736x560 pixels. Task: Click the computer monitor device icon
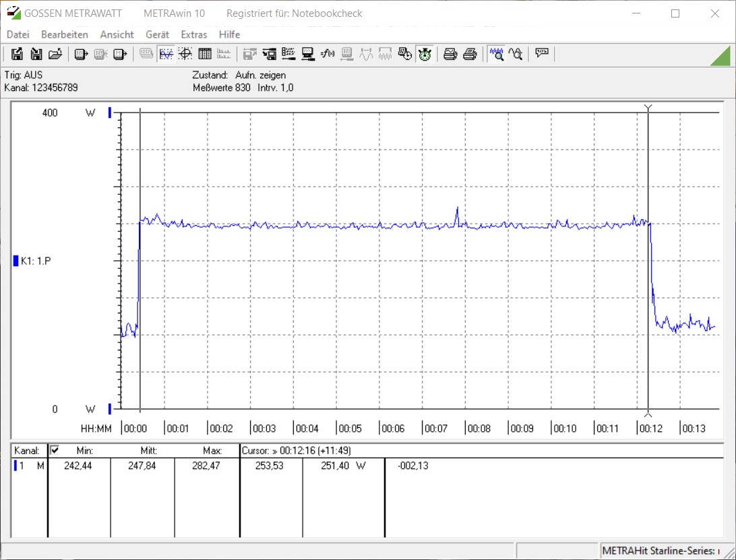click(x=308, y=54)
